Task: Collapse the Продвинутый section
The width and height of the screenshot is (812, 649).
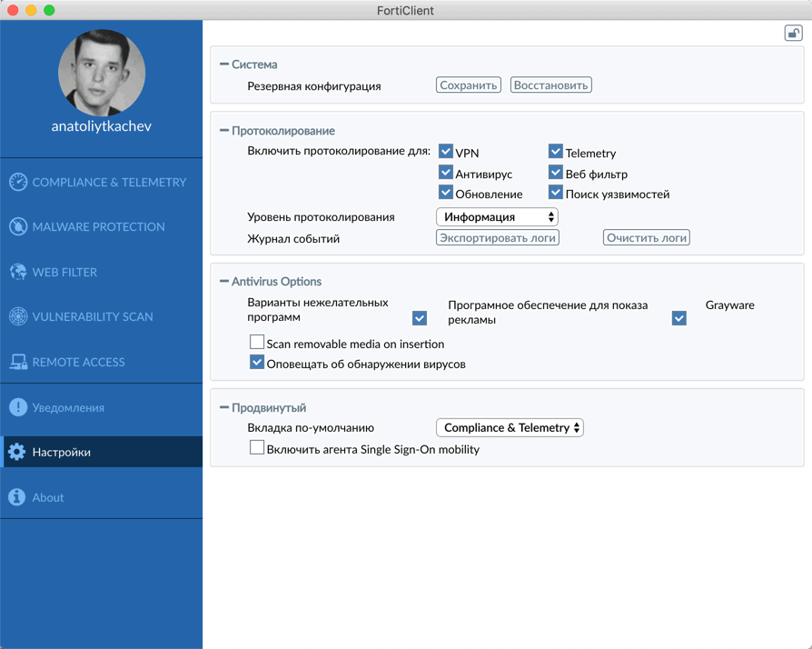Action: 224,407
